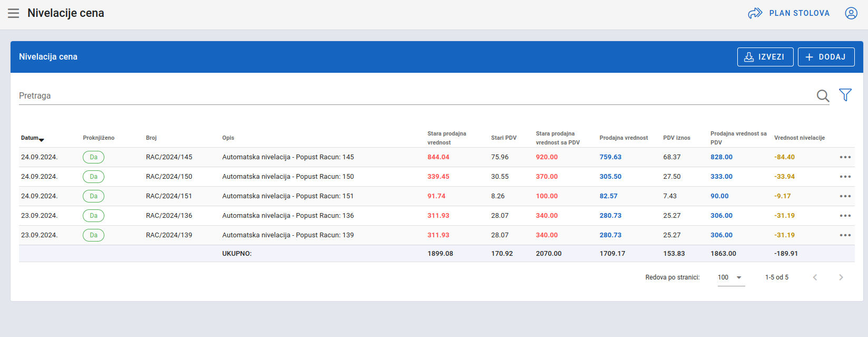Image resolution: width=868 pixels, height=337 pixels.
Task: Open row actions for RAC/2024/145
Action: (x=845, y=157)
